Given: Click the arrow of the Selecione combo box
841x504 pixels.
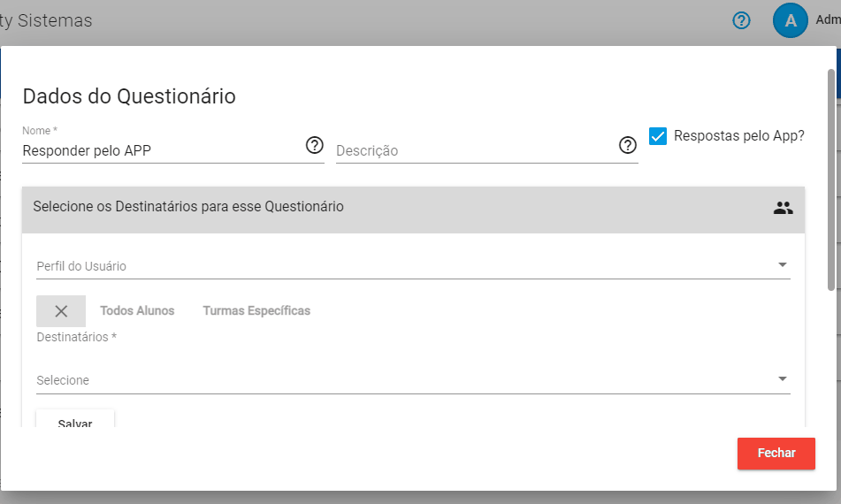Looking at the screenshot, I should coord(783,379).
